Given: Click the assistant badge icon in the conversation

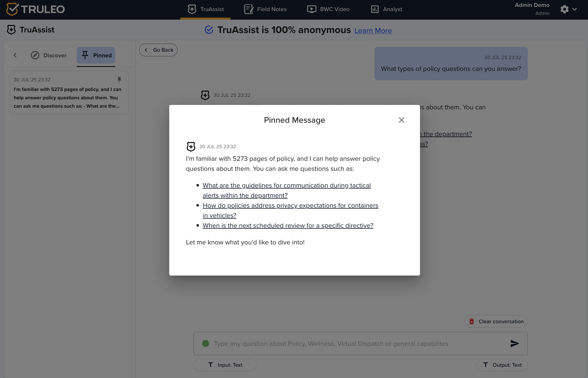Looking at the screenshot, I should click(205, 95).
